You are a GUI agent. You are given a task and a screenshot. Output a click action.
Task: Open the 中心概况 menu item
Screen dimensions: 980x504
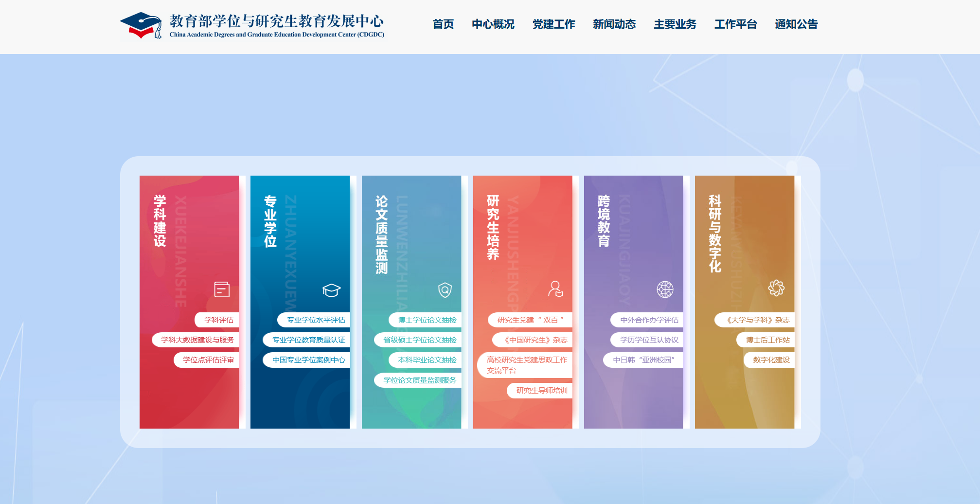(x=493, y=24)
